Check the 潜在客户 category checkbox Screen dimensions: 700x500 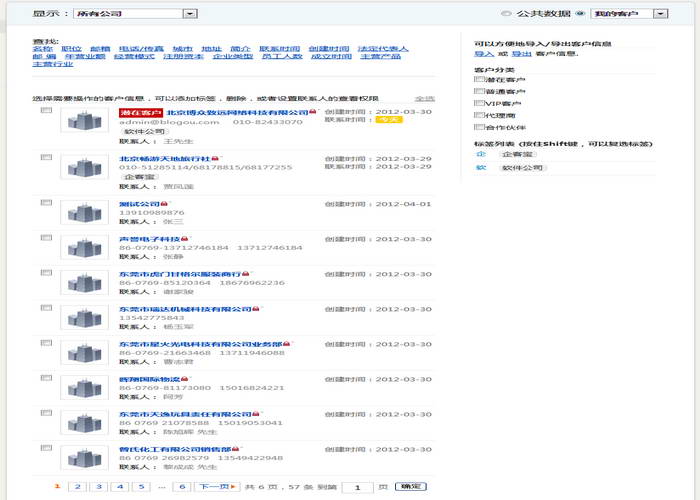479,79
